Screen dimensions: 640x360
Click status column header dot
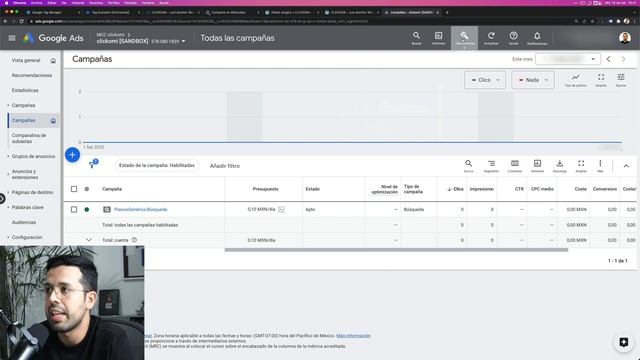87,189
